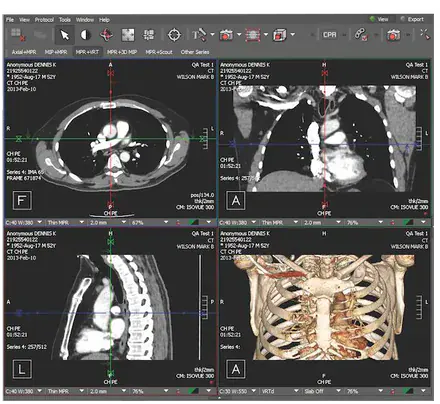Open the Slab Off dropdown
The width and height of the screenshot is (440, 404).
(x=322, y=391)
